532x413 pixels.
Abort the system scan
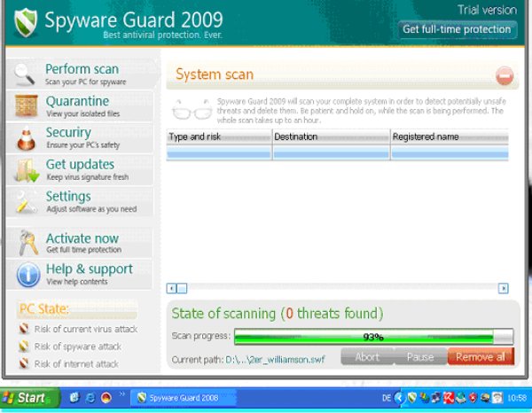click(367, 357)
